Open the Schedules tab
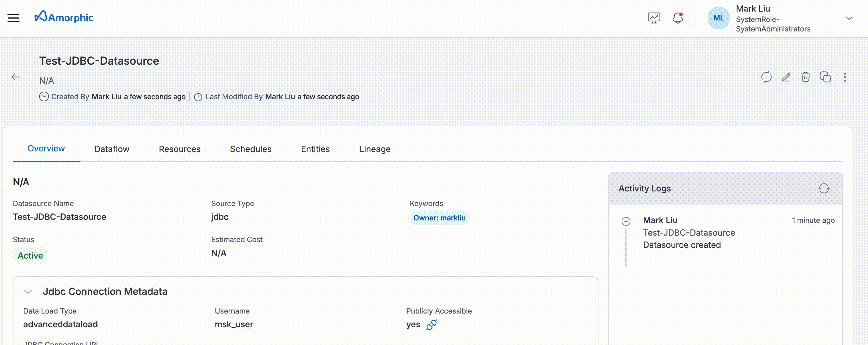 pyautogui.click(x=250, y=149)
